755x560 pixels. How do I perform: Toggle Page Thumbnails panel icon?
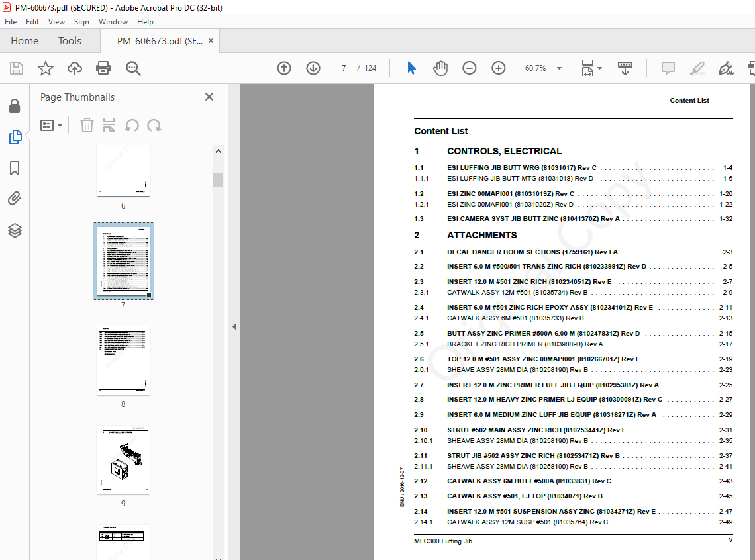(x=15, y=137)
